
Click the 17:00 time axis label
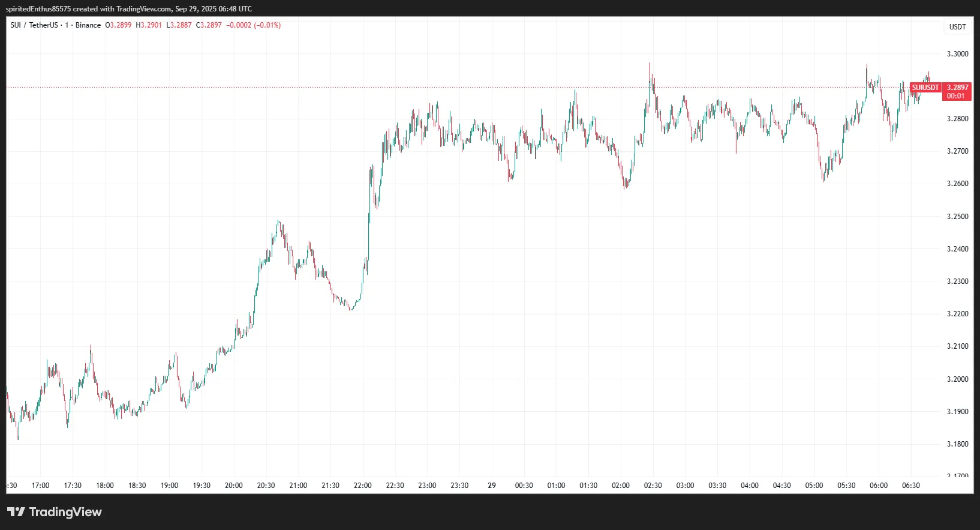point(40,486)
